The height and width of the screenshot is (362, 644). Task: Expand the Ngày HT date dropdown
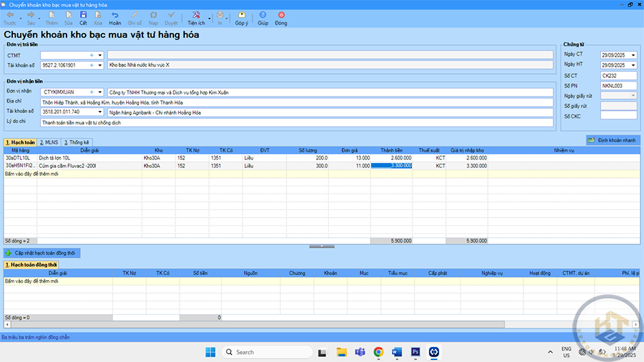(x=633, y=65)
